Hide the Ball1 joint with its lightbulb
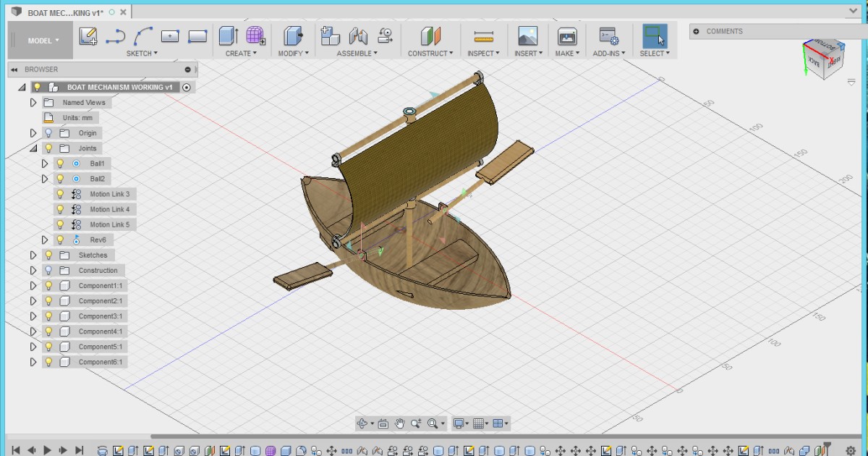The height and width of the screenshot is (456, 868). [x=59, y=163]
